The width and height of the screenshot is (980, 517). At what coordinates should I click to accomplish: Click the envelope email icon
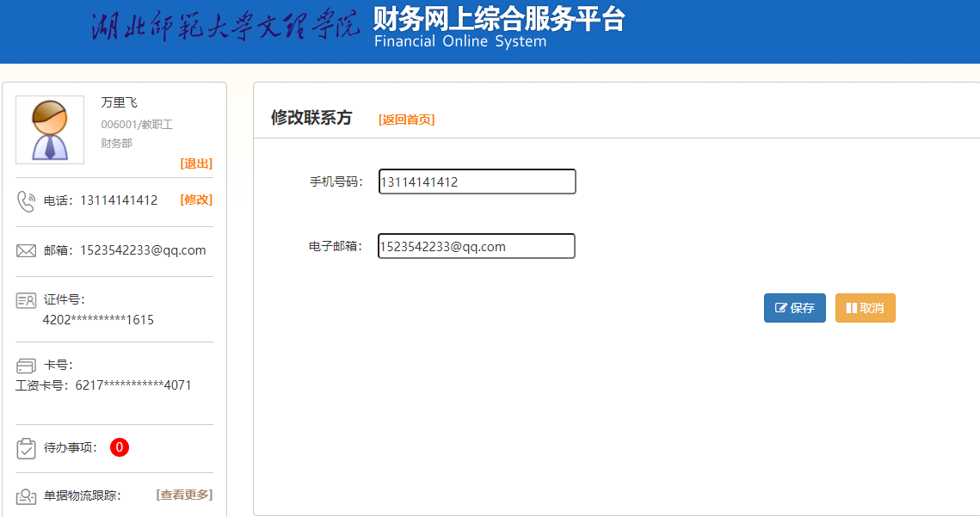pyautogui.click(x=26, y=251)
